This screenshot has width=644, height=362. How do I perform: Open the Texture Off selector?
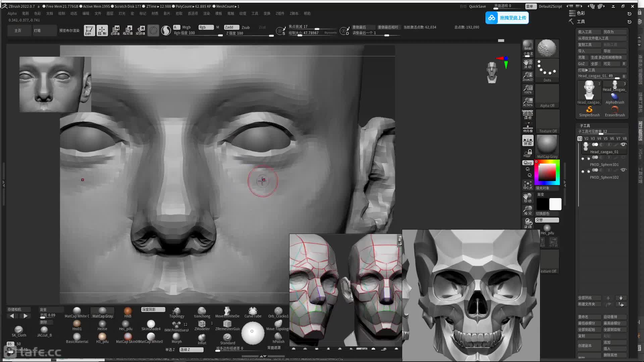(547, 121)
